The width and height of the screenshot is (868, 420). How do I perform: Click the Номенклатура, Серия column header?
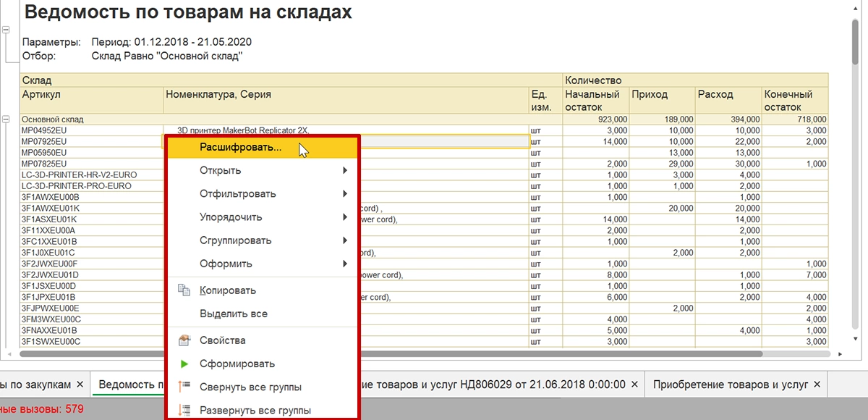pyautogui.click(x=346, y=100)
